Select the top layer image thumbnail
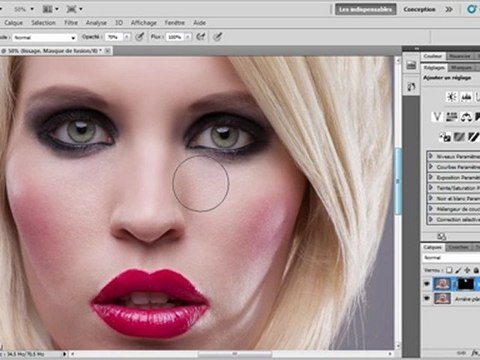The width and height of the screenshot is (480, 360). [442, 284]
